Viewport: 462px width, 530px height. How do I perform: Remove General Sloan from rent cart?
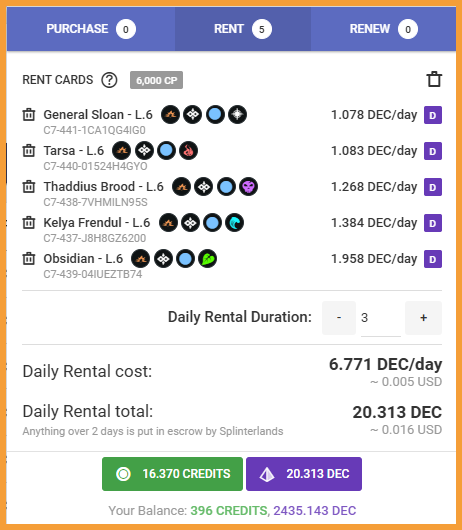tap(29, 115)
